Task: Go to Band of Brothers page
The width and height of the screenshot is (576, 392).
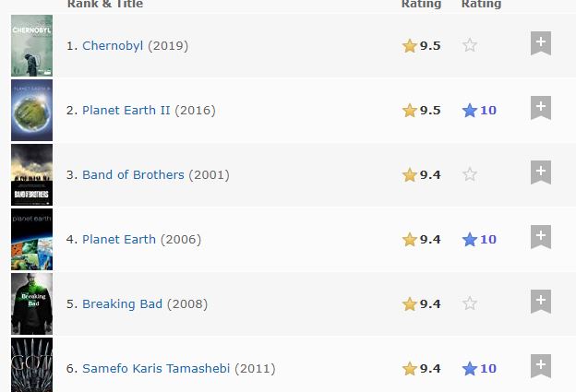Action: click(133, 175)
